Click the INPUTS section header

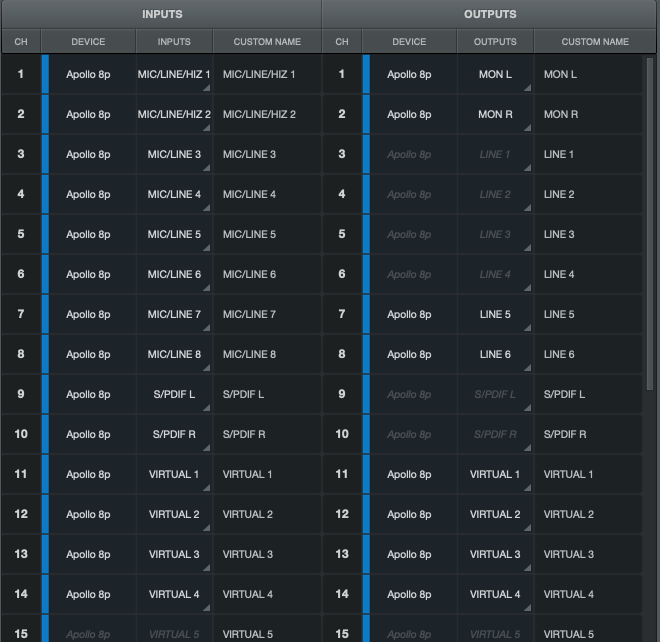coord(162,14)
